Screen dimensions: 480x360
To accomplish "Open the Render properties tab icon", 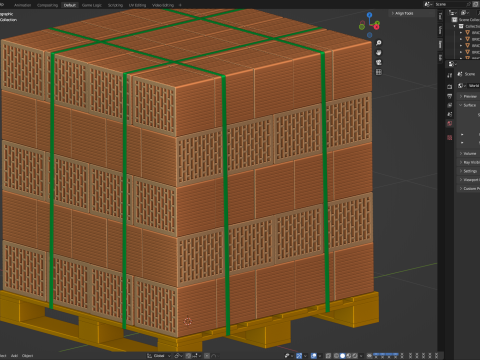I will [450, 86].
